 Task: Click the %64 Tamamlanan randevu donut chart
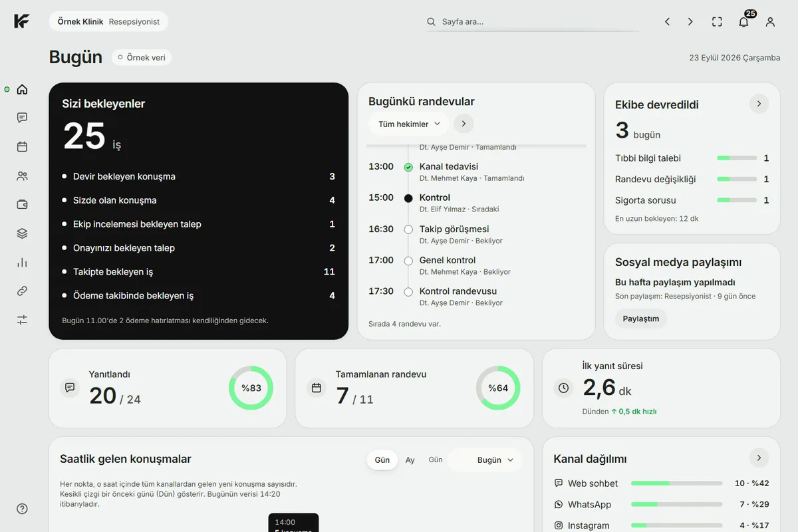[498, 388]
